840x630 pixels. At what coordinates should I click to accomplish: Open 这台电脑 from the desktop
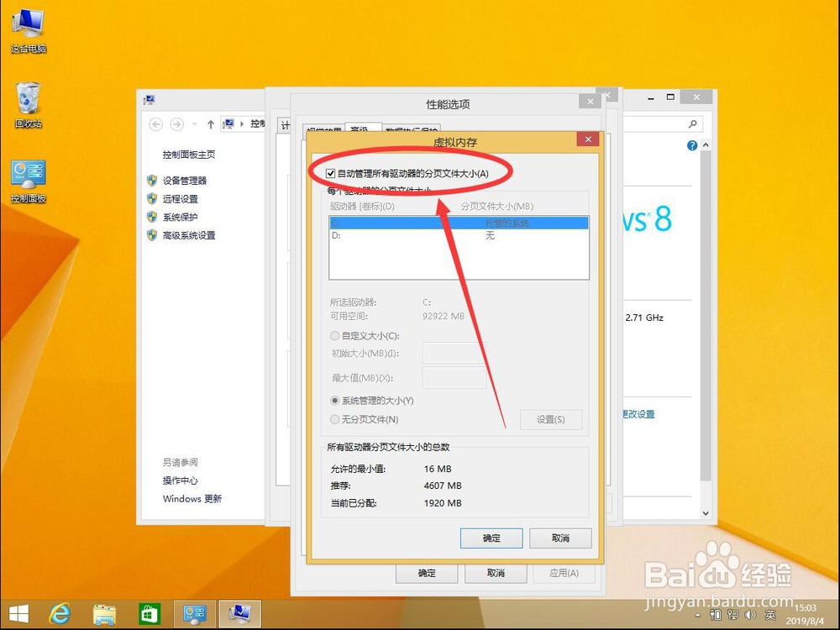(28, 24)
